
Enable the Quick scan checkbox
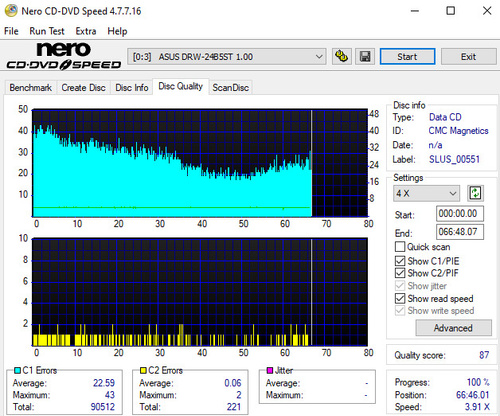click(400, 247)
